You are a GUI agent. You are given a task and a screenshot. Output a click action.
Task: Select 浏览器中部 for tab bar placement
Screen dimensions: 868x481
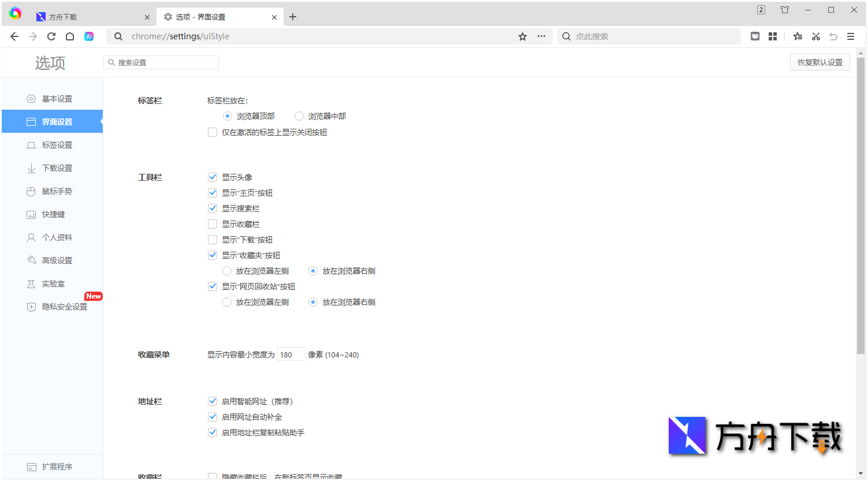299,115
